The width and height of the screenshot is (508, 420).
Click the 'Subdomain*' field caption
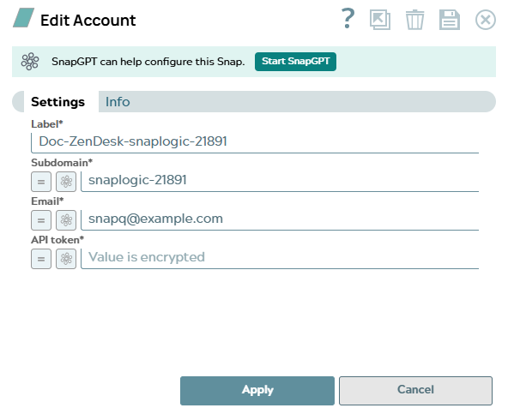click(x=62, y=163)
